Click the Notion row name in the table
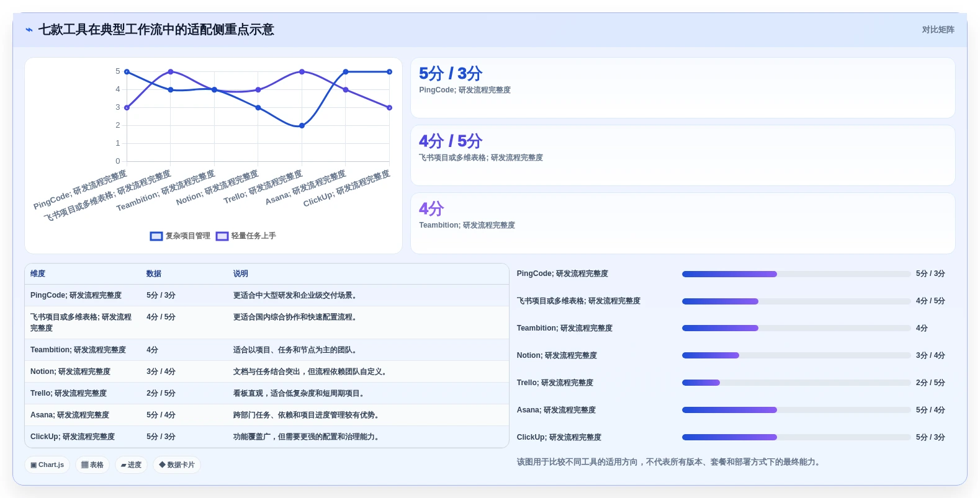 [x=70, y=372]
